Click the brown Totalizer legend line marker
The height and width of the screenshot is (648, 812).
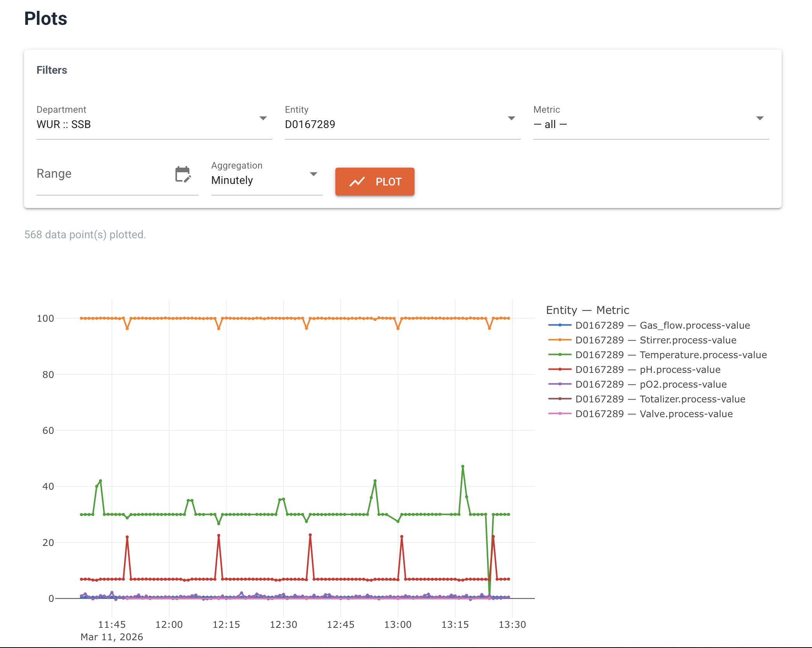point(559,399)
